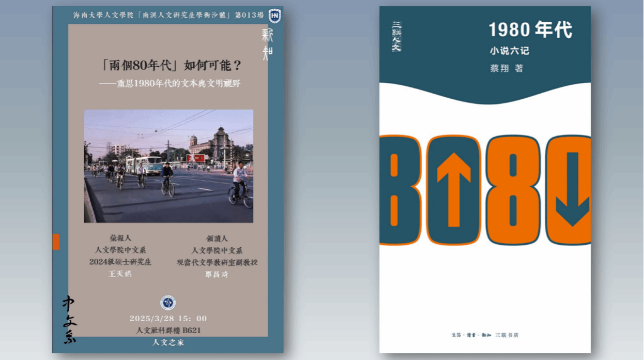
Task: Click the book title 1980年代
Action: click(530, 31)
